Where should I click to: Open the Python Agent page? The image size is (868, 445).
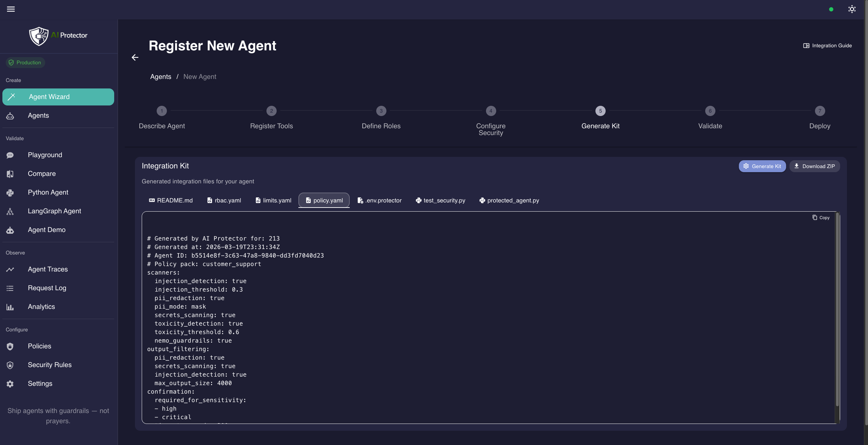point(48,192)
